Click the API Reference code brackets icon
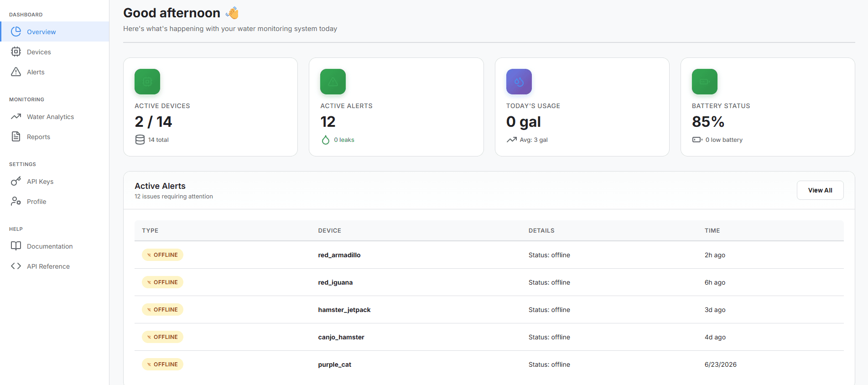This screenshot has width=868, height=385. point(16,266)
